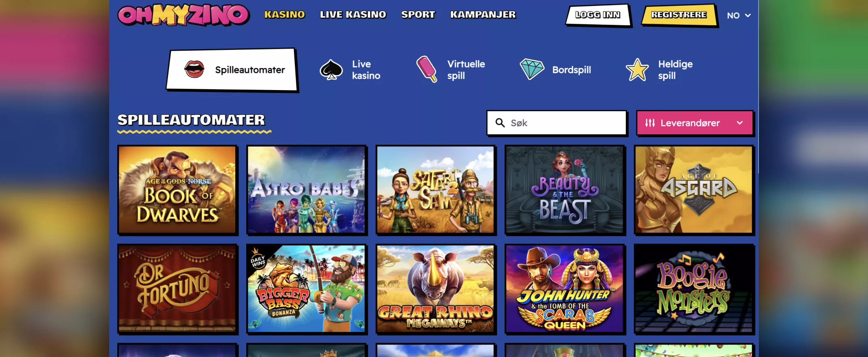Click the spade Live kasino icon
This screenshot has height=357, width=868.
[x=331, y=70]
